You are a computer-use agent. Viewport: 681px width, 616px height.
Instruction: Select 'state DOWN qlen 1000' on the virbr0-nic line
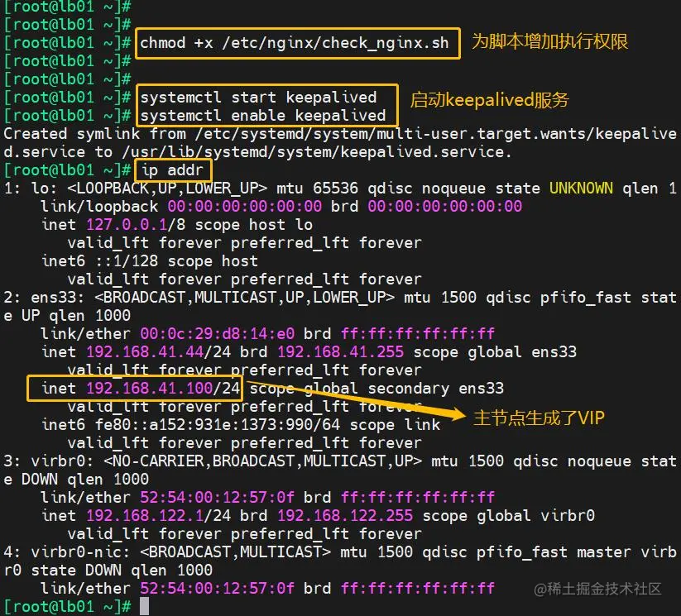click(x=122, y=571)
